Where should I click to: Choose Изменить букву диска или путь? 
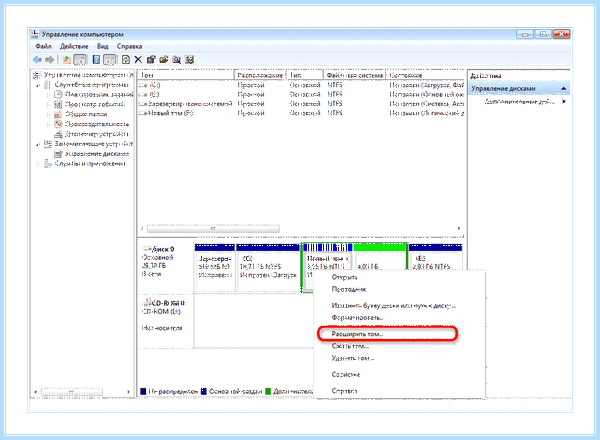(x=399, y=306)
